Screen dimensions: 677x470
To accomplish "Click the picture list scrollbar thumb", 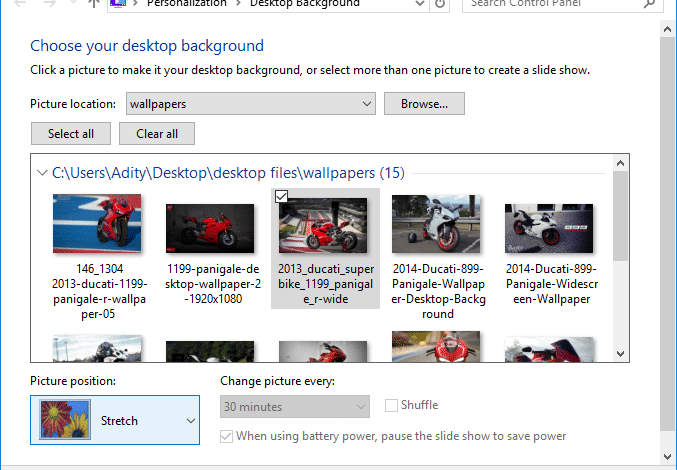I will [620, 216].
